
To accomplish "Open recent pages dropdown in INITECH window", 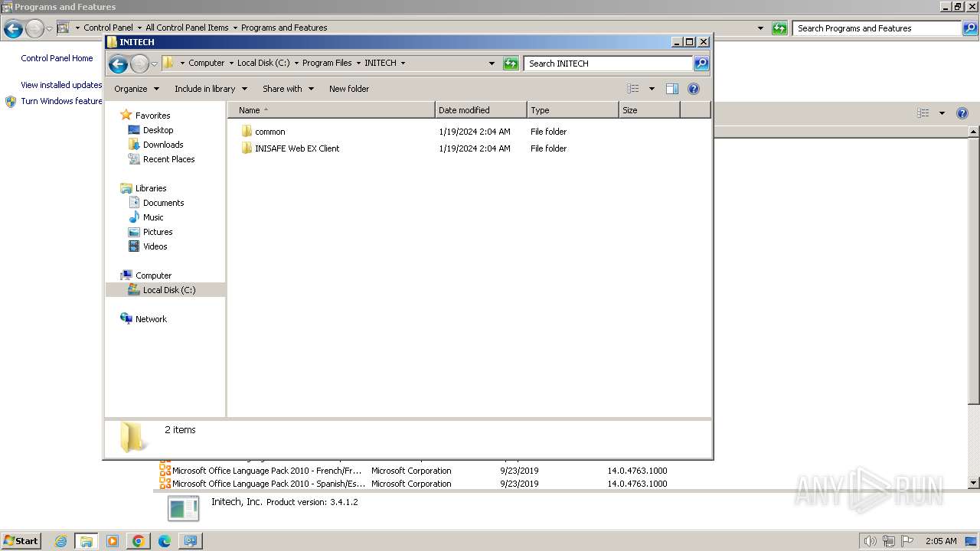I will 154,64.
